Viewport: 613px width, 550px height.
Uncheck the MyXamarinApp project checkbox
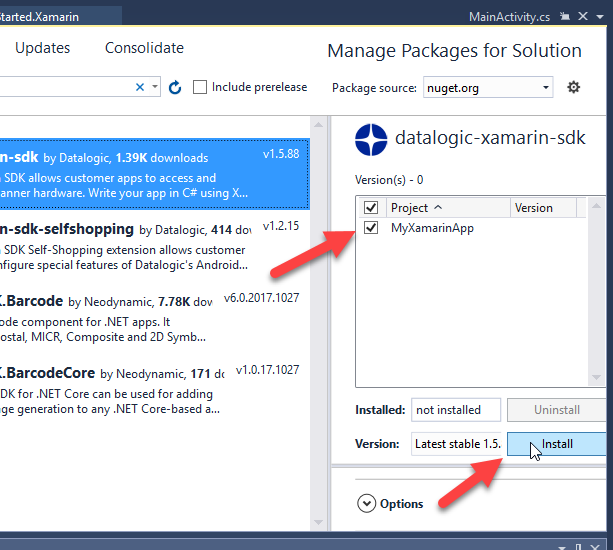[371, 227]
